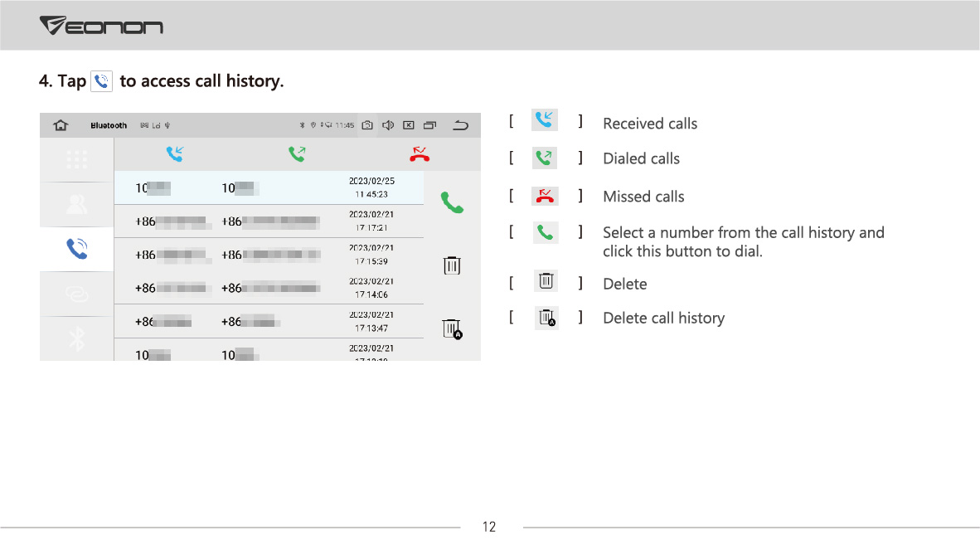
Task: Tap the back arrow in top bar
Action: pos(461,125)
